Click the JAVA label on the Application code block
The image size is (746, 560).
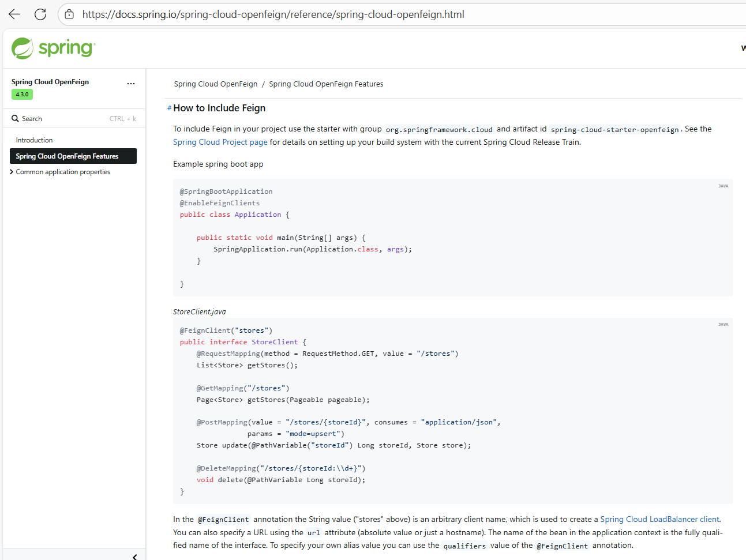pyautogui.click(x=723, y=186)
